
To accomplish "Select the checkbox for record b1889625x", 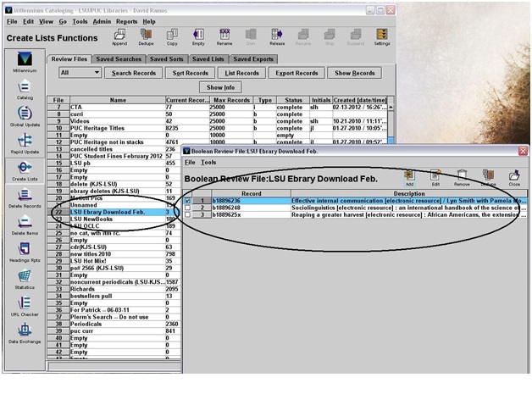I will (x=188, y=215).
